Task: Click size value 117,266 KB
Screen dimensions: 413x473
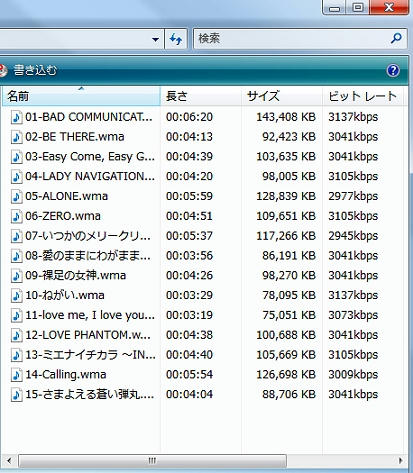Action: tap(286, 236)
